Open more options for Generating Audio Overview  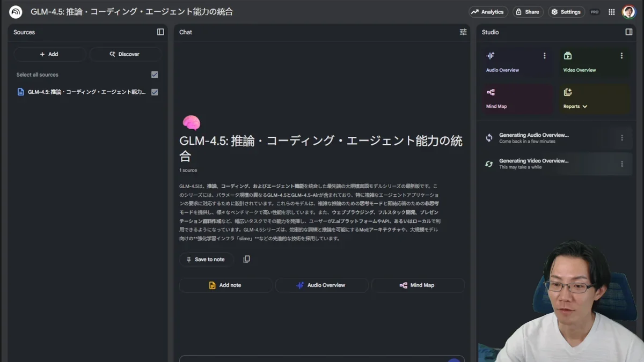622,138
